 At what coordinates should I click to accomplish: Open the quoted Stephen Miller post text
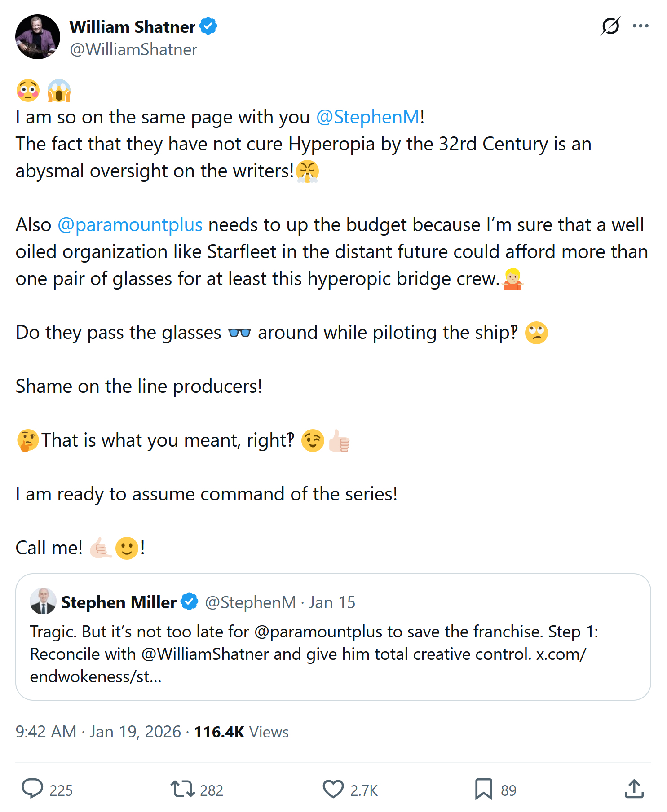point(314,654)
